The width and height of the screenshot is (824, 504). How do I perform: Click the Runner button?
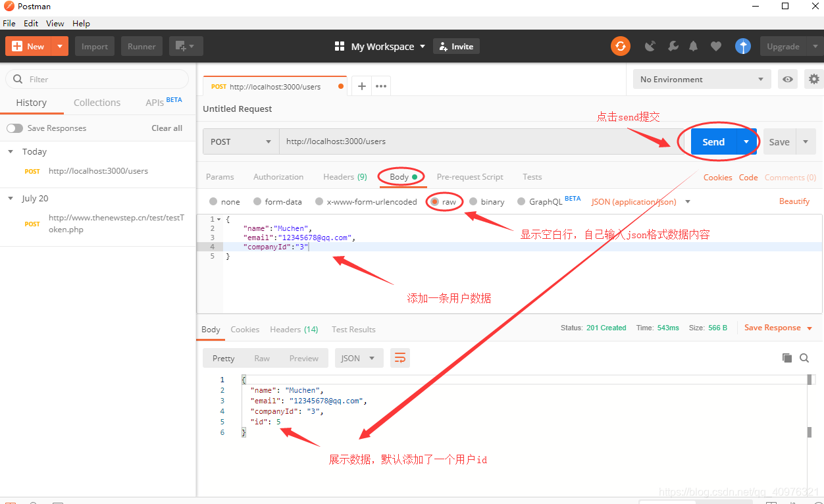click(142, 46)
